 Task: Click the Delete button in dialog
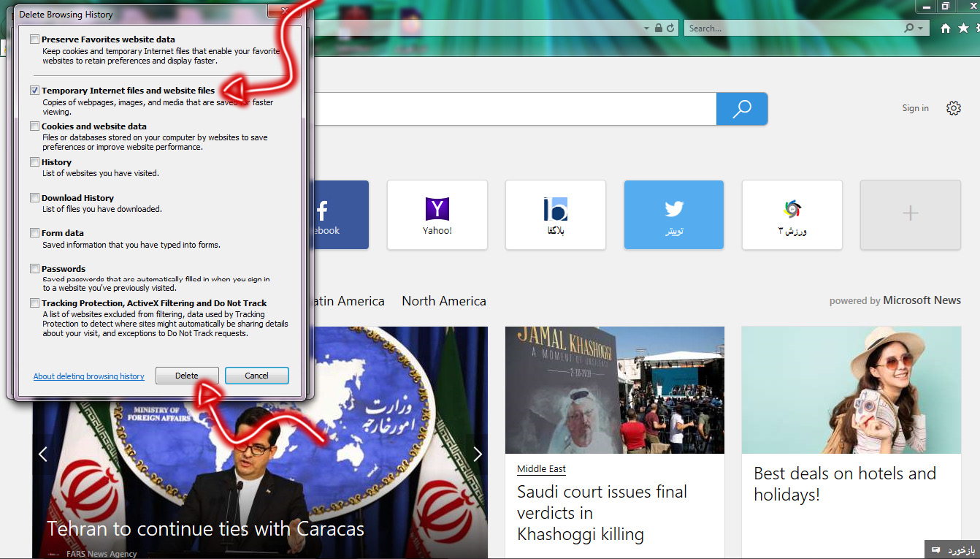(187, 376)
